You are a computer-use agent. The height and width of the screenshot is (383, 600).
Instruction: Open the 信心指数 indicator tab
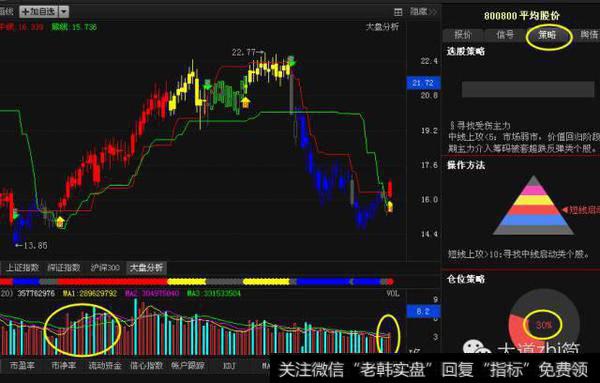[x=147, y=365]
